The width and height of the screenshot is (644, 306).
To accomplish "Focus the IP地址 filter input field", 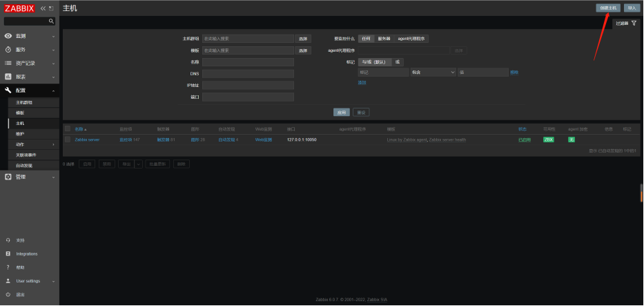I will pos(248,86).
